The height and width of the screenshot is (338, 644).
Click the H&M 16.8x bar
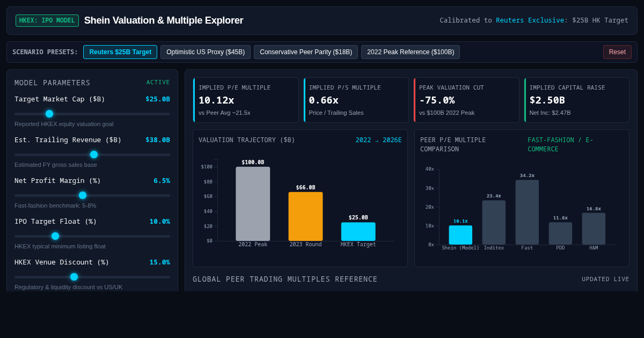(594, 229)
